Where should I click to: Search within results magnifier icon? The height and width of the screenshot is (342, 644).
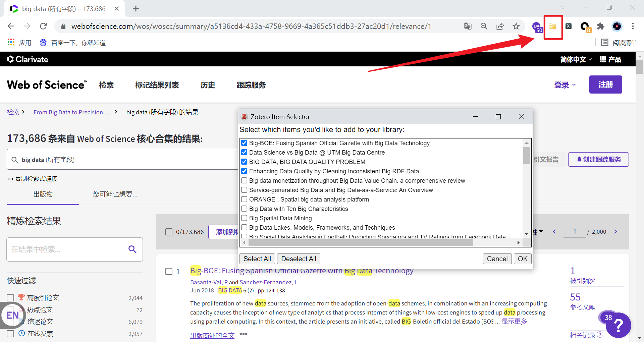coord(132,249)
